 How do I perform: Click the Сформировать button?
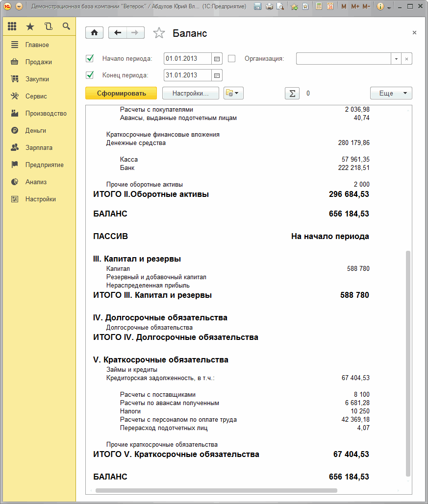tap(121, 93)
